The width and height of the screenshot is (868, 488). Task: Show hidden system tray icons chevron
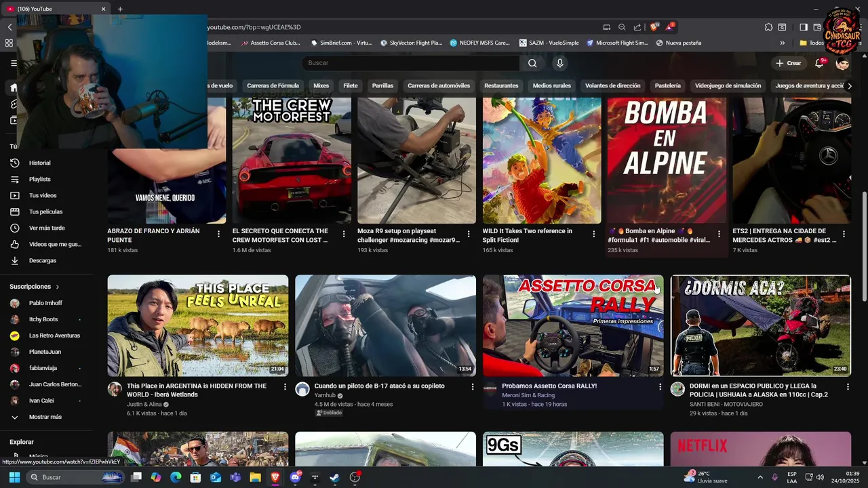point(759,477)
